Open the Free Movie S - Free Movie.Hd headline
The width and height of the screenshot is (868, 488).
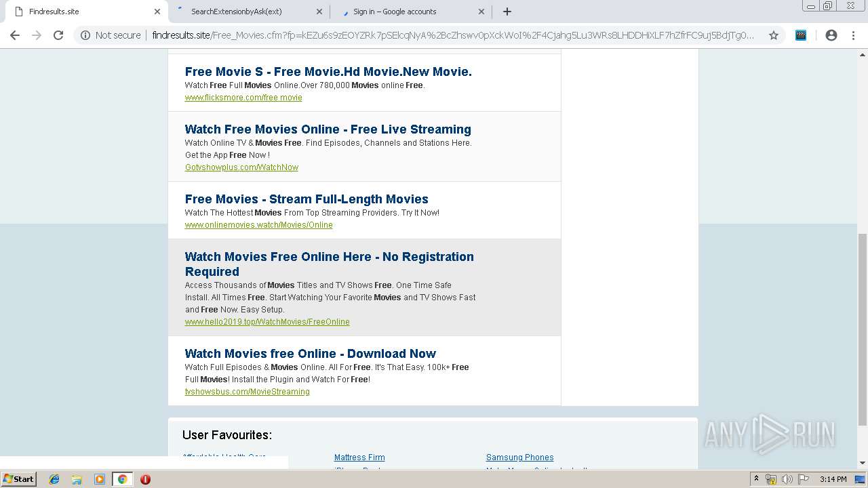point(328,71)
